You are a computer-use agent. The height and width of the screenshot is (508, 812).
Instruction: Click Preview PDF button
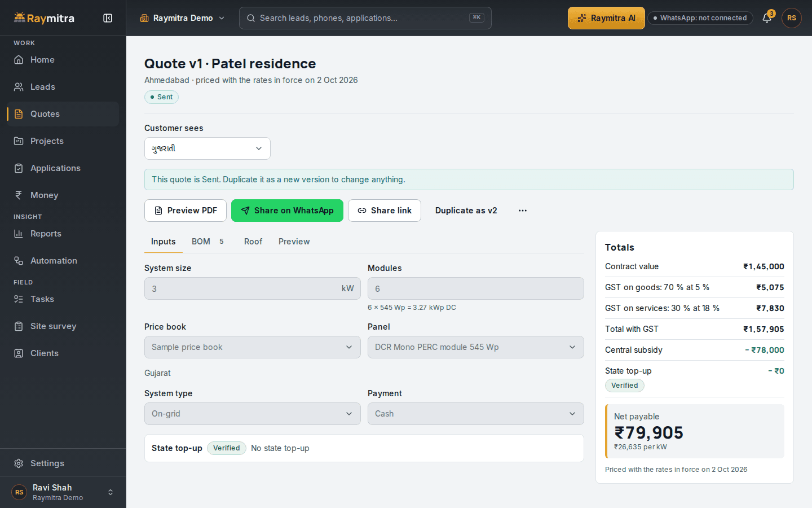pos(186,211)
